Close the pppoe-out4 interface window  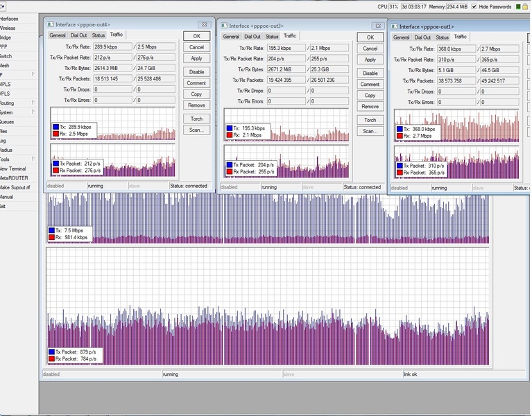[x=204, y=24]
